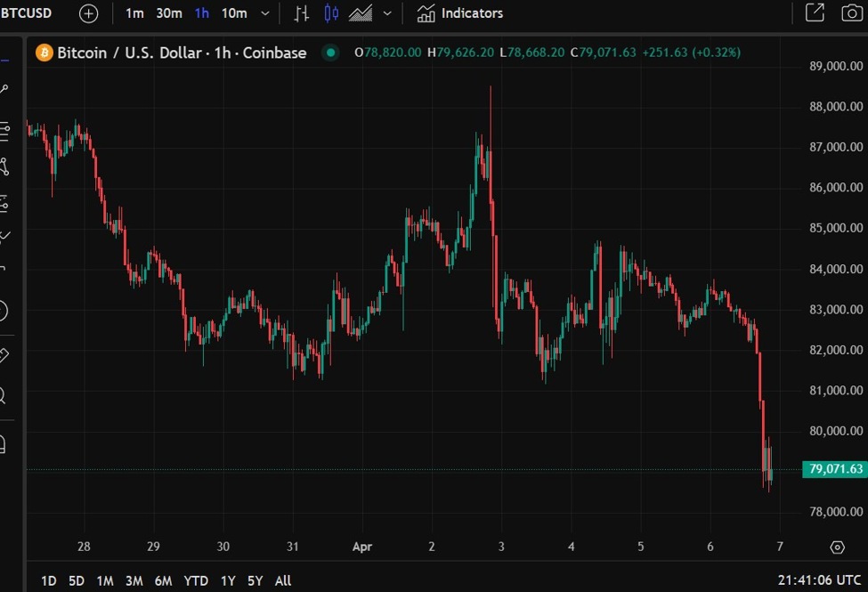
Task: Select the 6M date range
Action: [x=163, y=580]
